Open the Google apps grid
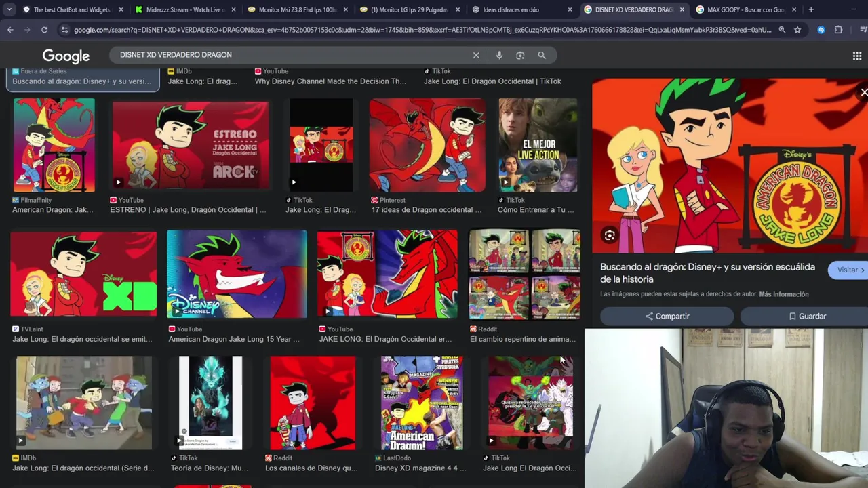The width and height of the screenshot is (868, 488). pos(857,56)
